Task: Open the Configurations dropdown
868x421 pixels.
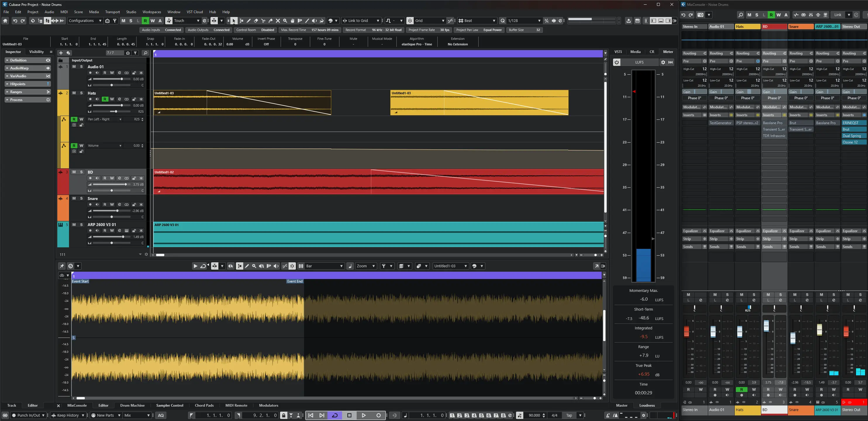Action: pyautogui.click(x=85, y=21)
